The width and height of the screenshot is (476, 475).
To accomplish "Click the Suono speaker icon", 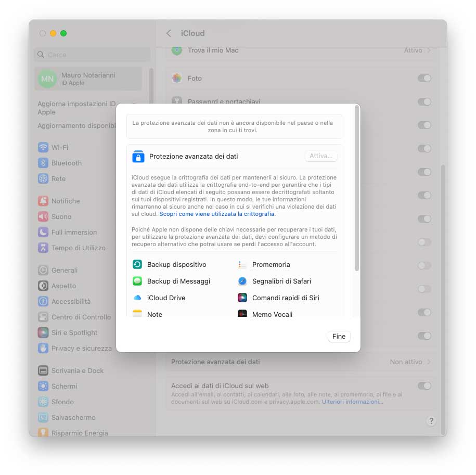I will (x=43, y=217).
